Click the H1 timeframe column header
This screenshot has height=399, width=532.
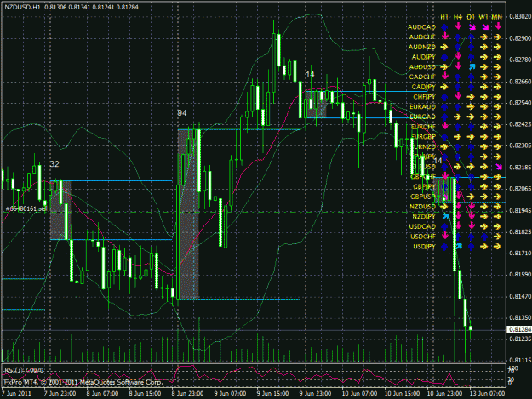click(444, 17)
